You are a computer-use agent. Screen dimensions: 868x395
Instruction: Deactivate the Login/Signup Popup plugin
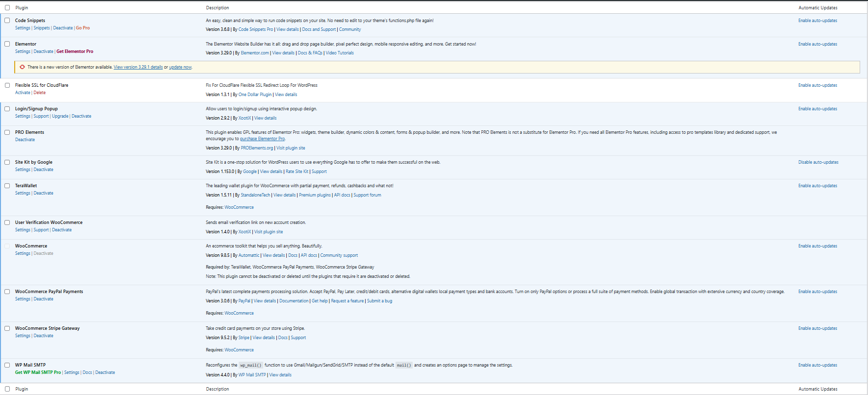[x=81, y=116]
